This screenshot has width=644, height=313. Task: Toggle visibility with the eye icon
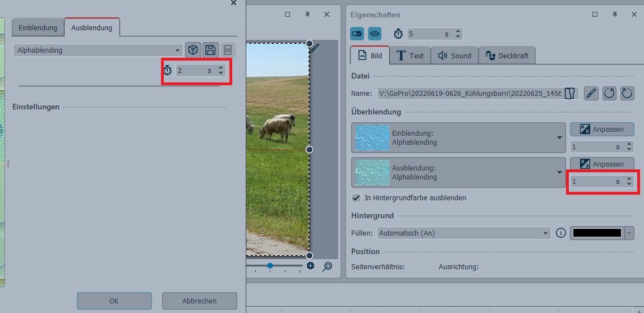click(375, 34)
